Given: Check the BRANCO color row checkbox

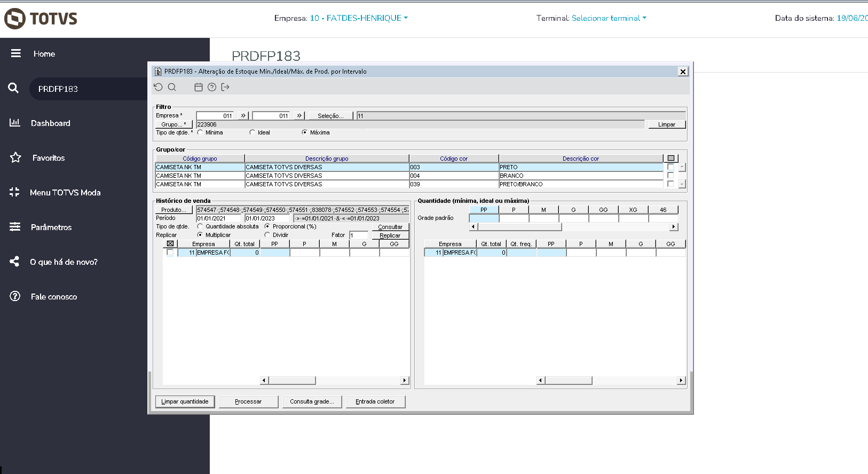Looking at the screenshot, I should click(670, 176).
